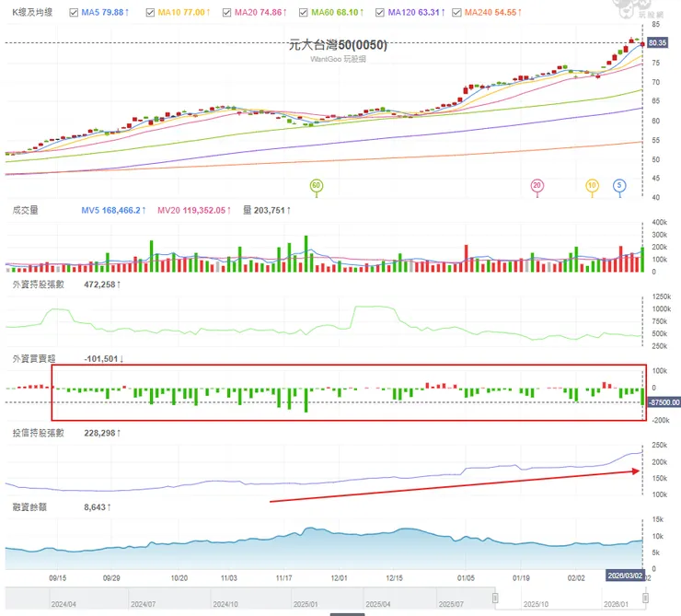The height and width of the screenshot is (616, 681).
Task: Click the 成交量 panel title
Action: point(25,210)
